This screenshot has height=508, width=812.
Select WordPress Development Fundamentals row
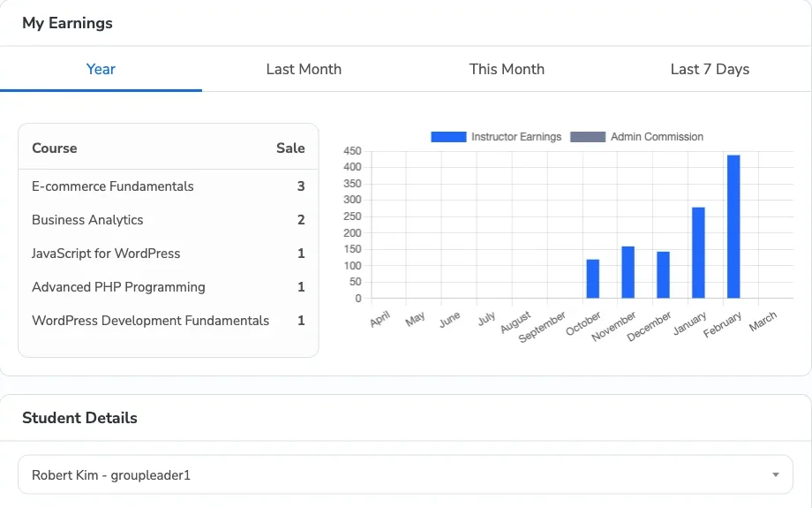(x=169, y=321)
